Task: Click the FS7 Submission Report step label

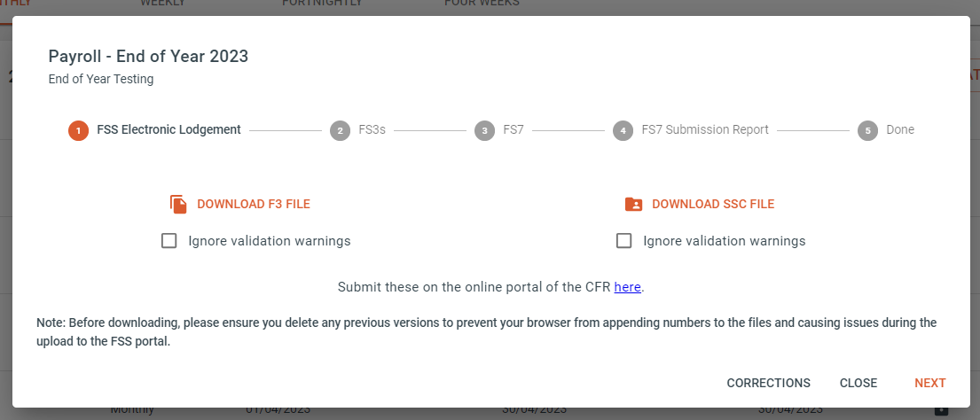Action: (705, 130)
